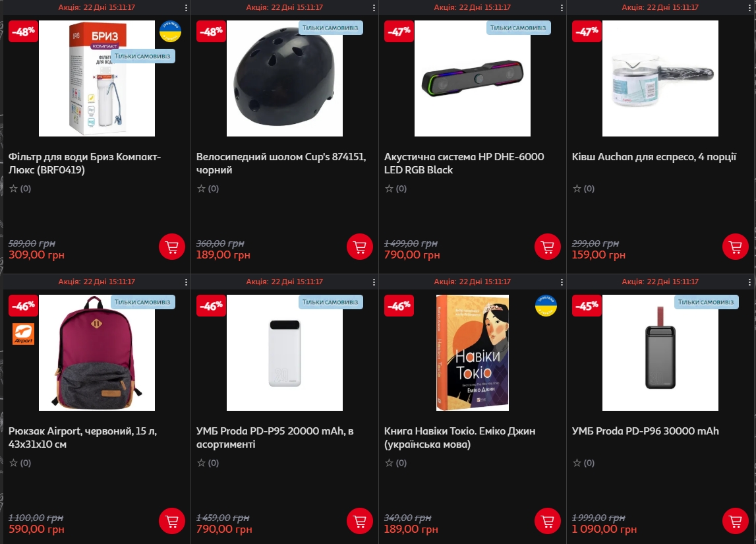Viewport: 756px width, 544px height.
Task: Click the star rating on PD-P96 power bank
Action: (583, 463)
